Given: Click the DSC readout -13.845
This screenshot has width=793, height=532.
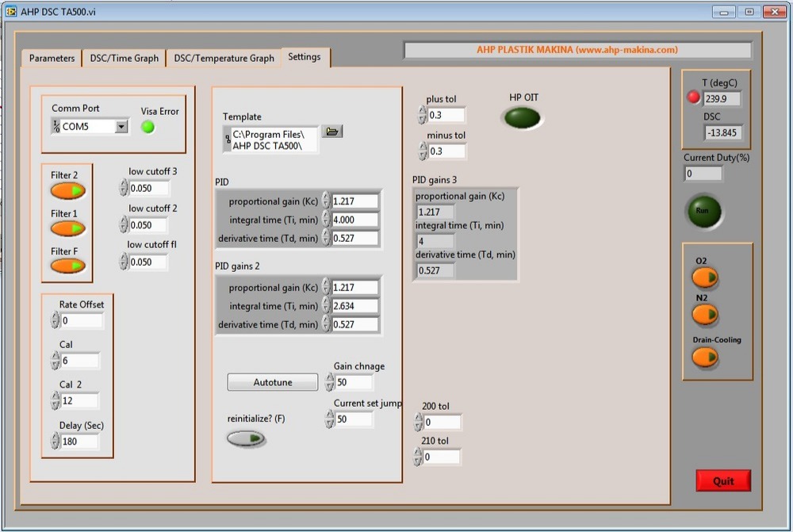Looking at the screenshot, I should point(723,132).
